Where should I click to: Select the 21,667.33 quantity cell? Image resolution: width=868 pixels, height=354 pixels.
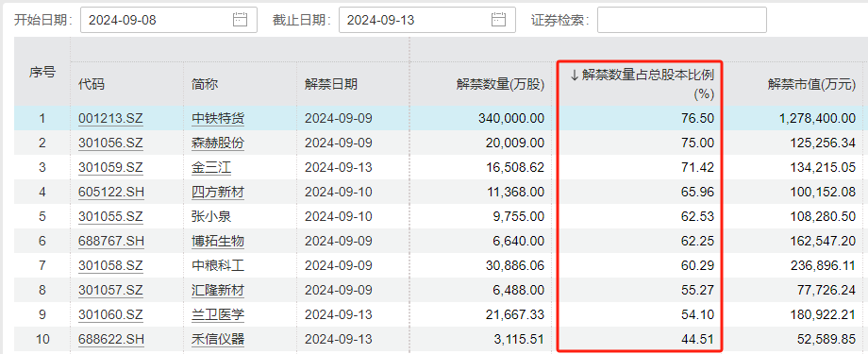(516, 314)
